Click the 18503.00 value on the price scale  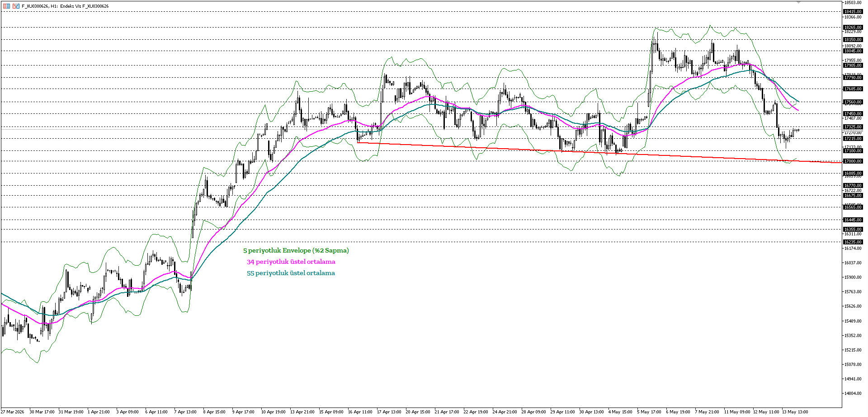(853, 3)
